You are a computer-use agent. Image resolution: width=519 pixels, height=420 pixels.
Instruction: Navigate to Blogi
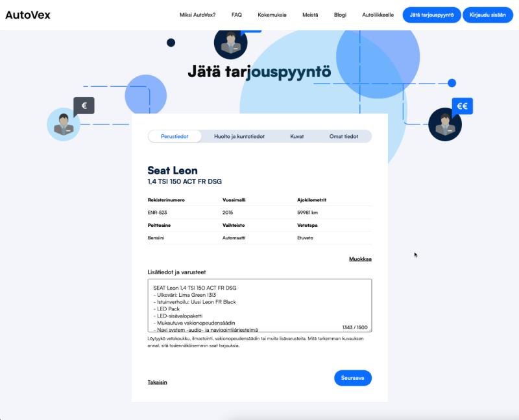point(340,15)
